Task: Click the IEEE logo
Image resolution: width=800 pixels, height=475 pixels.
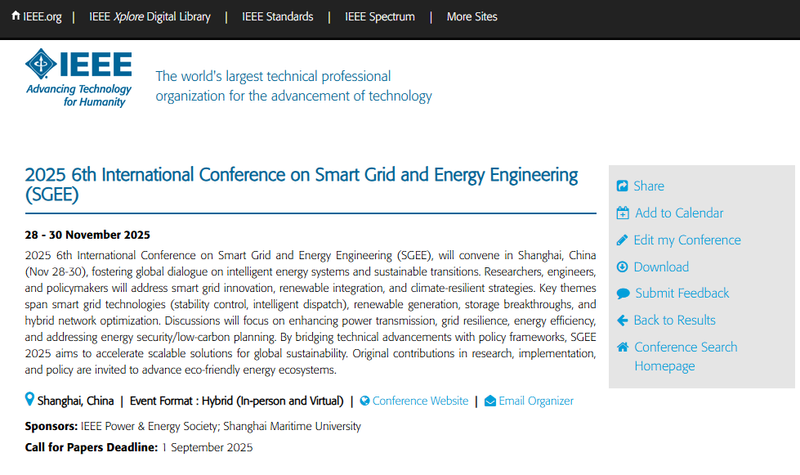Action: pyautogui.click(x=79, y=78)
